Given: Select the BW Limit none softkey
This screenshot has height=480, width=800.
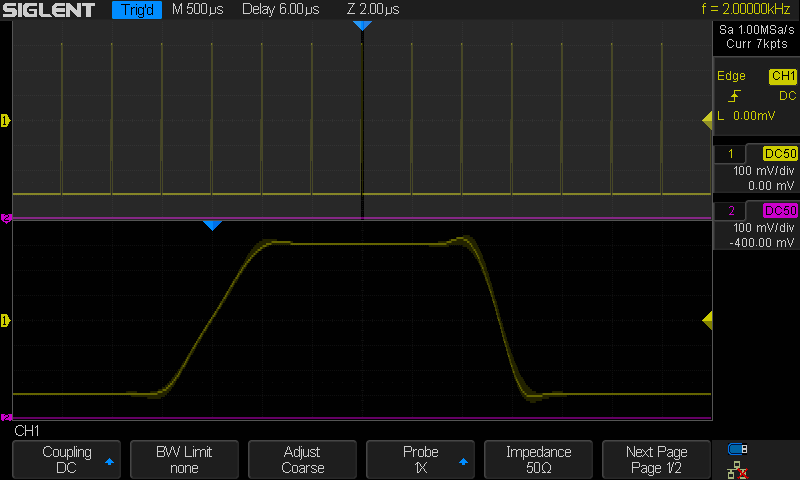Looking at the screenshot, I should tap(184, 460).
